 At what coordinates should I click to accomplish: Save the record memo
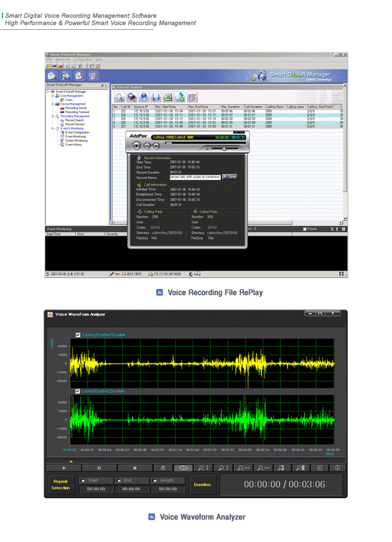(x=230, y=176)
